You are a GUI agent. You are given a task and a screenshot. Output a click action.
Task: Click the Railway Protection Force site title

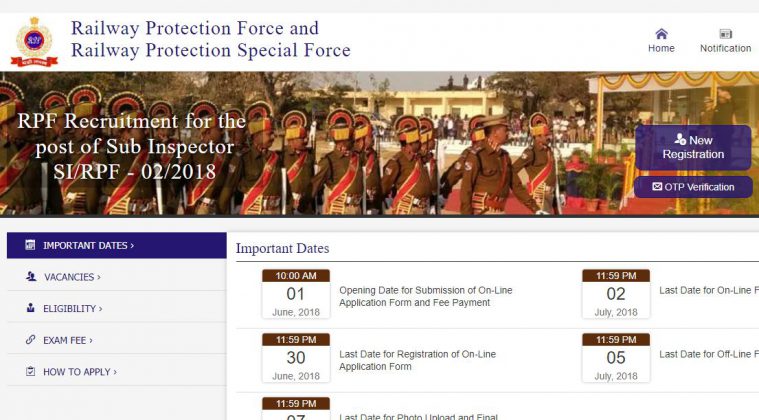[x=211, y=39]
